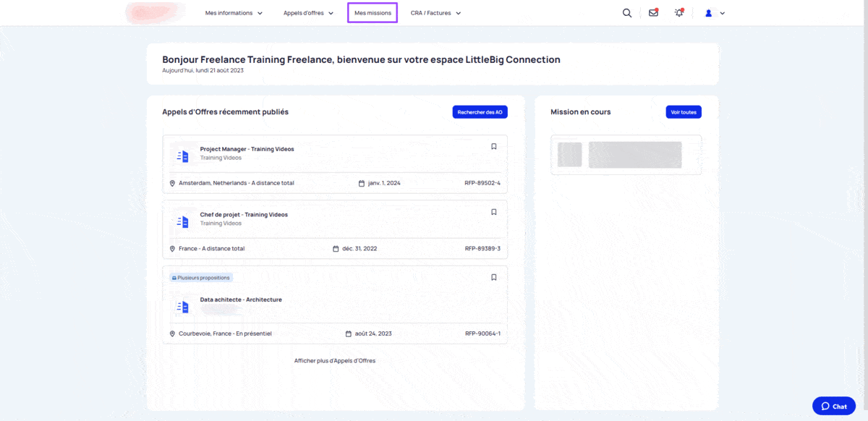This screenshot has height=421, width=868.
Task: Open the Project Manager - Training Videos title
Action: [247, 149]
